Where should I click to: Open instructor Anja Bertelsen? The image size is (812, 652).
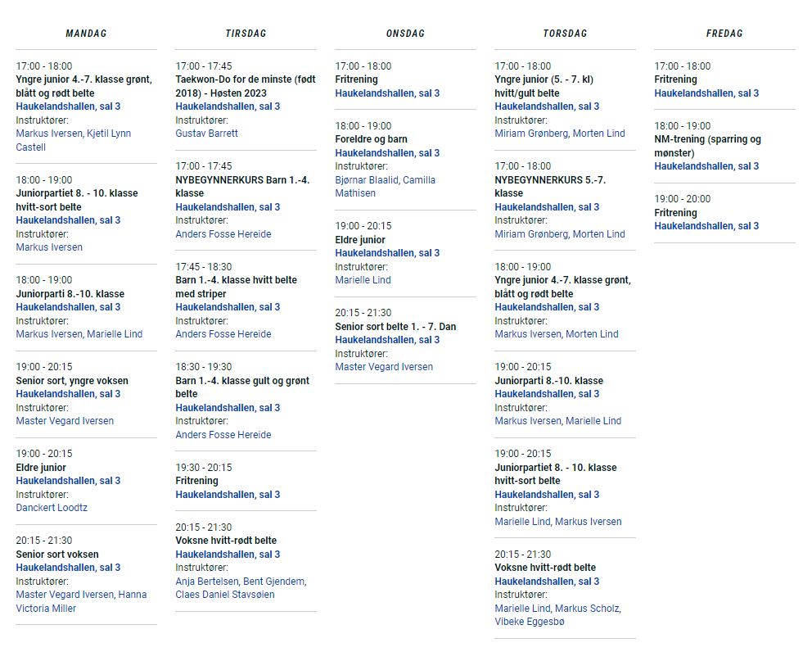pos(207,581)
